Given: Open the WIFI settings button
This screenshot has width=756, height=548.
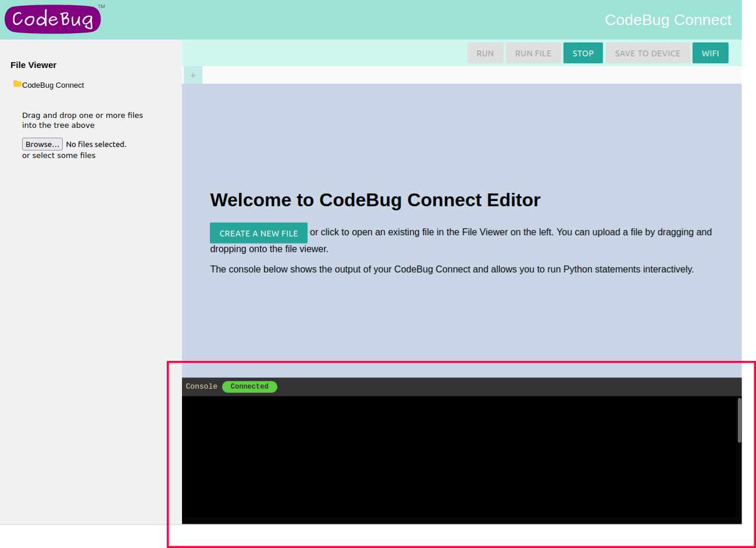Looking at the screenshot, I should coord(710,53).
